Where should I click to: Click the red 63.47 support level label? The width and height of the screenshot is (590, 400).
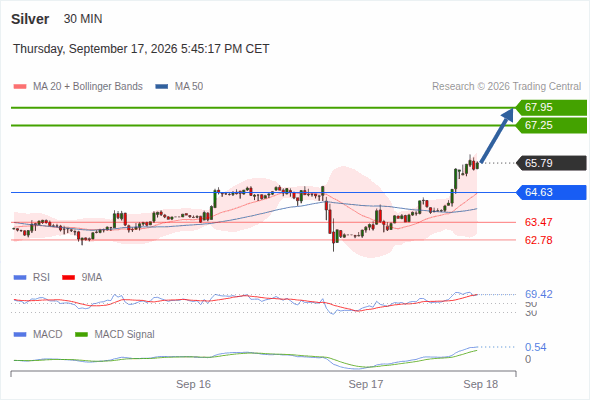click(x=538, y=222)
